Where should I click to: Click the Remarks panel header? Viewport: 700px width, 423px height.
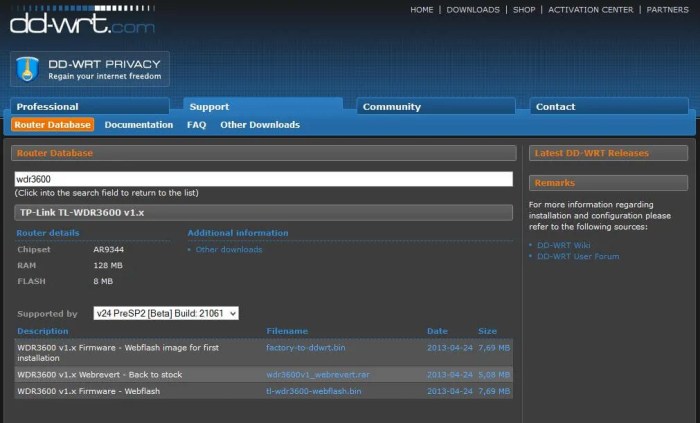(608, 183)
